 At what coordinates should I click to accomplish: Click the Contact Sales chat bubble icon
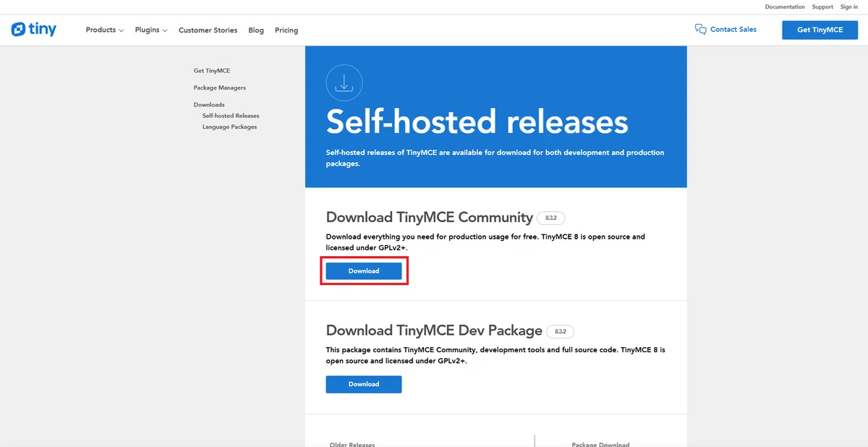(x=700, y=30)
